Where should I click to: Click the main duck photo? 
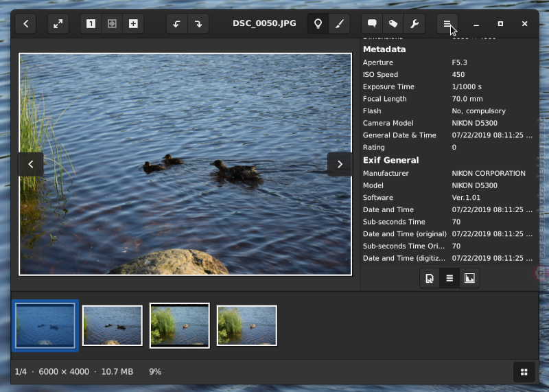coord(185,164)
